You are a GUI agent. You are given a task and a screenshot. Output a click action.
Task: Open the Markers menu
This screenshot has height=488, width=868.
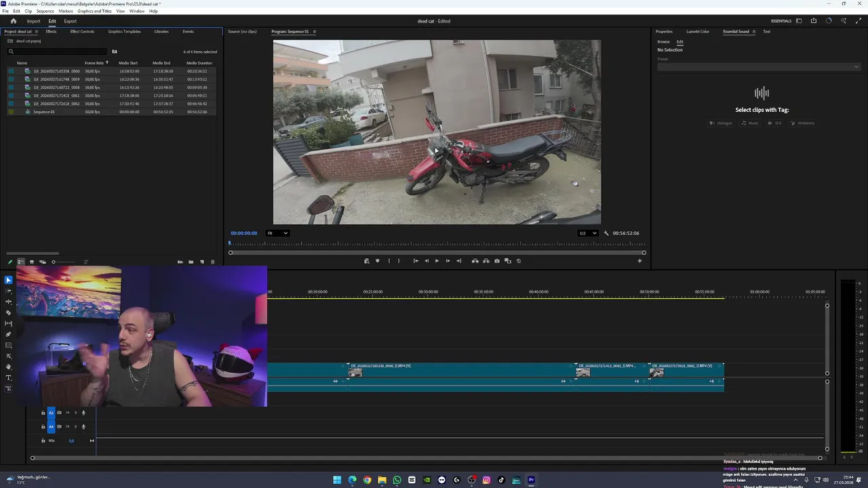point(66,11)
